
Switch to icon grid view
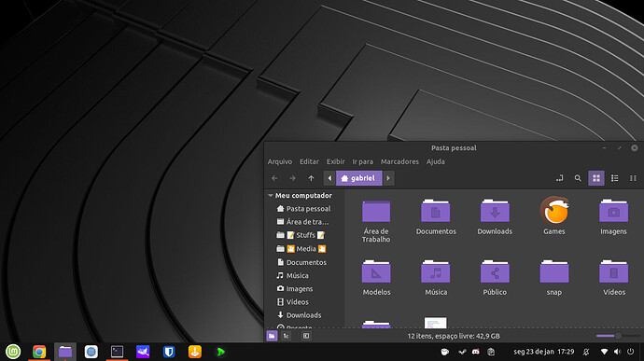(596, 178)
